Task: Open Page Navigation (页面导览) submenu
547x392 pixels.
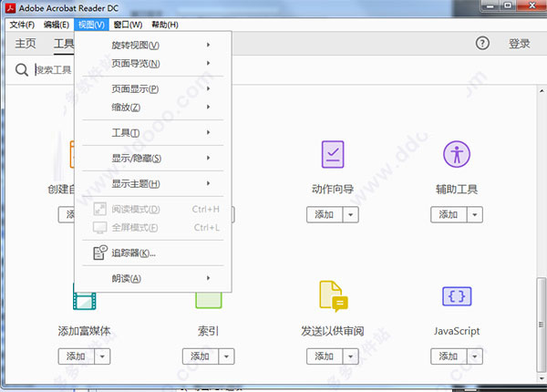Action: pos(153,64)
